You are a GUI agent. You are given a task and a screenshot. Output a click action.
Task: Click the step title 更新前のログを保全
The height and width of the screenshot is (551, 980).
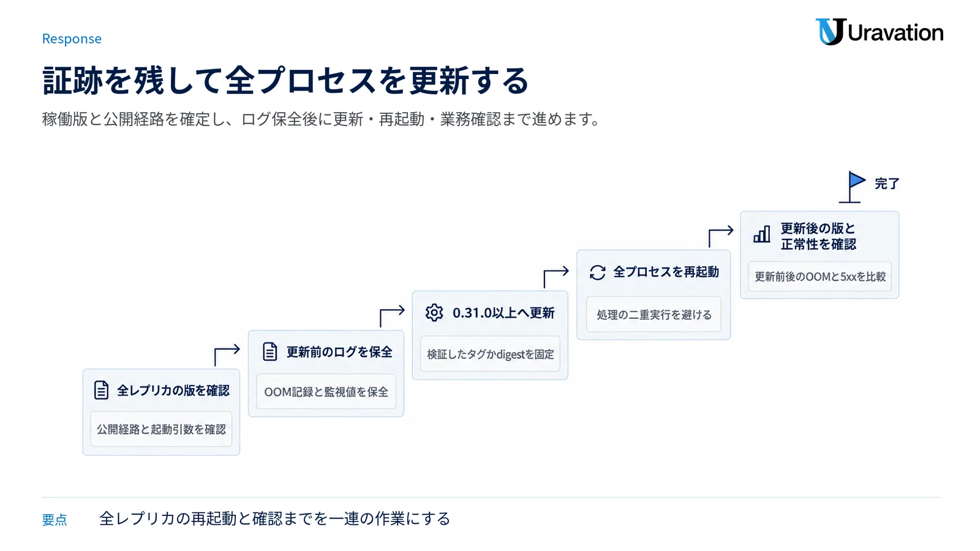pyautogui.click(x=339, y=352)
